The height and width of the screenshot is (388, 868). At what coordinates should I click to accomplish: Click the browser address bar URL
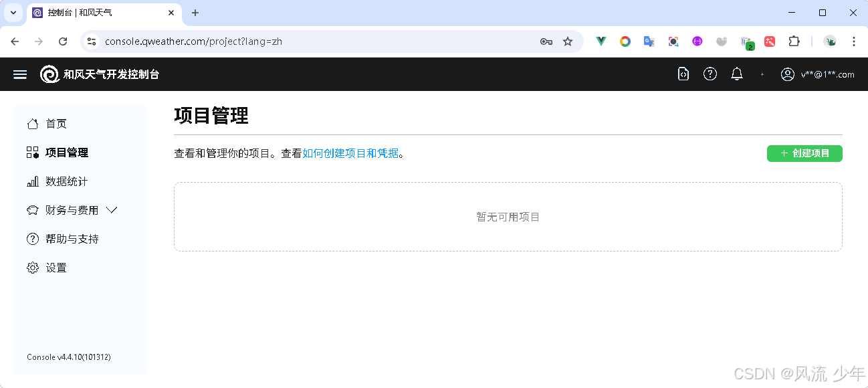[x=194, y=41]
